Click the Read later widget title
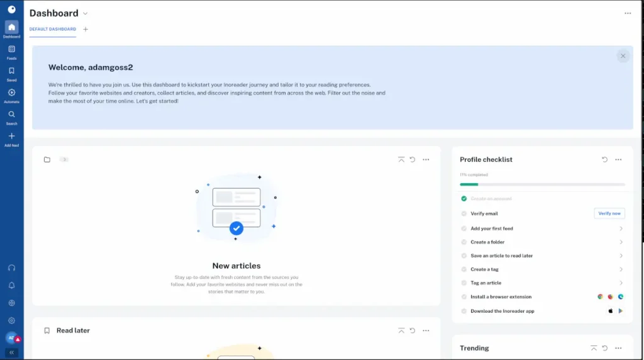 73,330
